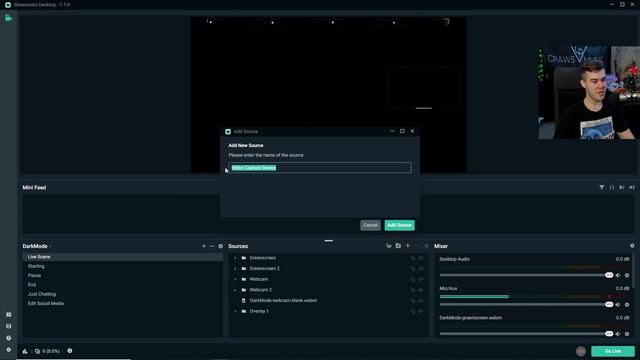Close the Add Source dialog
The width and height of the screenshot is (640, 360).
pos(412,131)
